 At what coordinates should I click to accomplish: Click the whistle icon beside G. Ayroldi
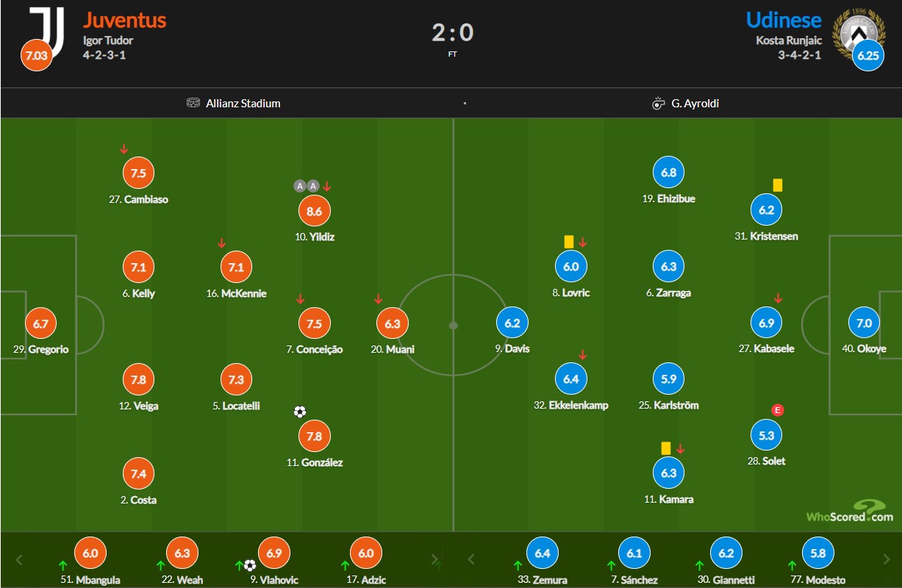[659, 103]
